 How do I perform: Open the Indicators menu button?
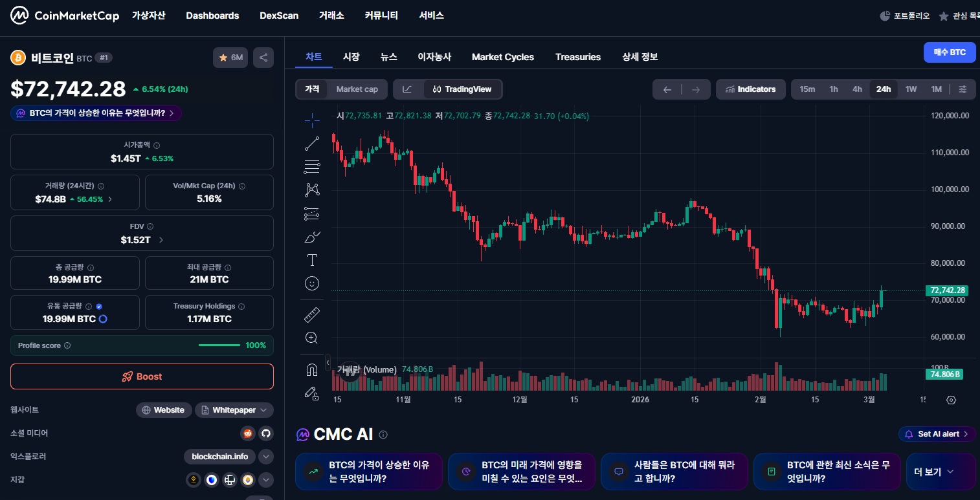point(750,89)
